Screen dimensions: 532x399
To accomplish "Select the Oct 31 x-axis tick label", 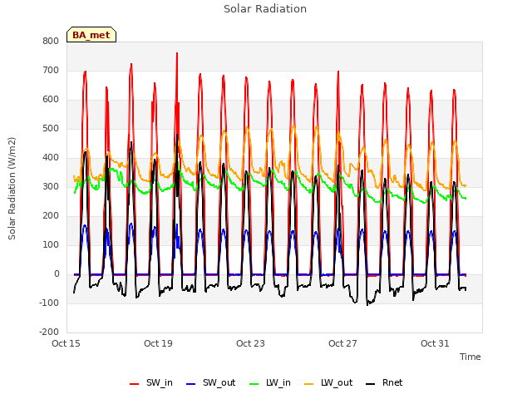I will (x=435, y=343).
